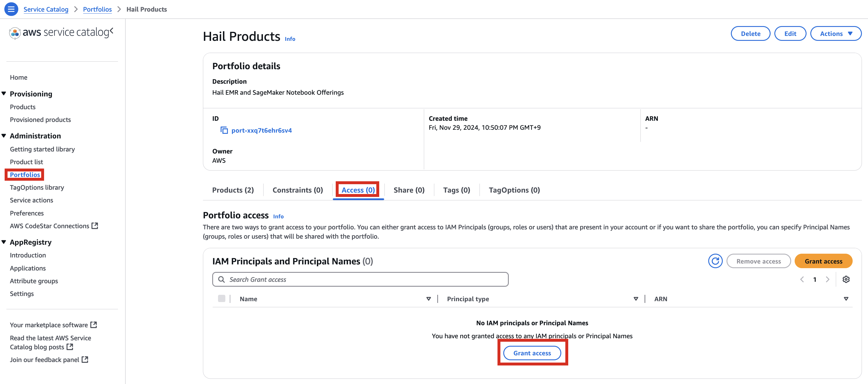This screenshot has height=384, width=868.
Task: Click the search magnifier icon
Action: (x=221, y=279)
